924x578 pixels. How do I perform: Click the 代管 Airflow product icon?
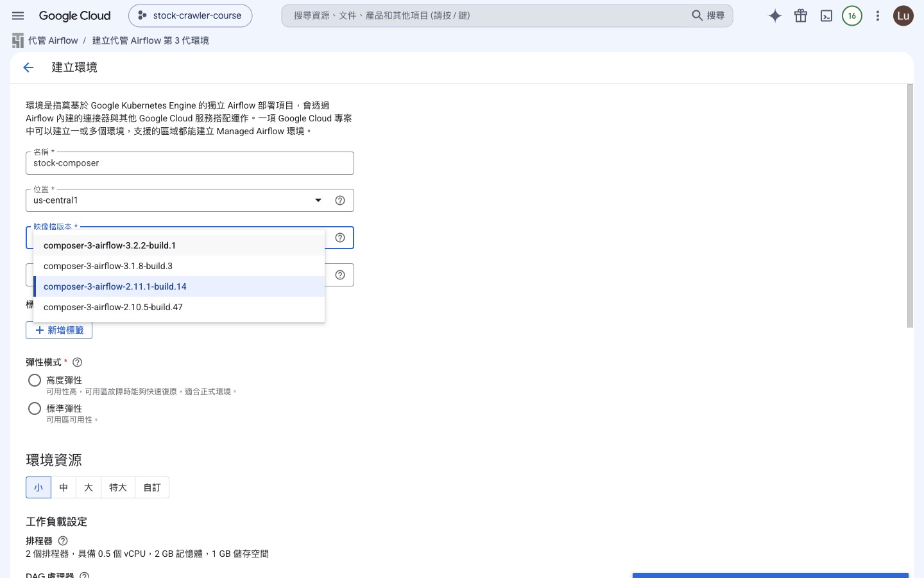[x=18, y=40]
